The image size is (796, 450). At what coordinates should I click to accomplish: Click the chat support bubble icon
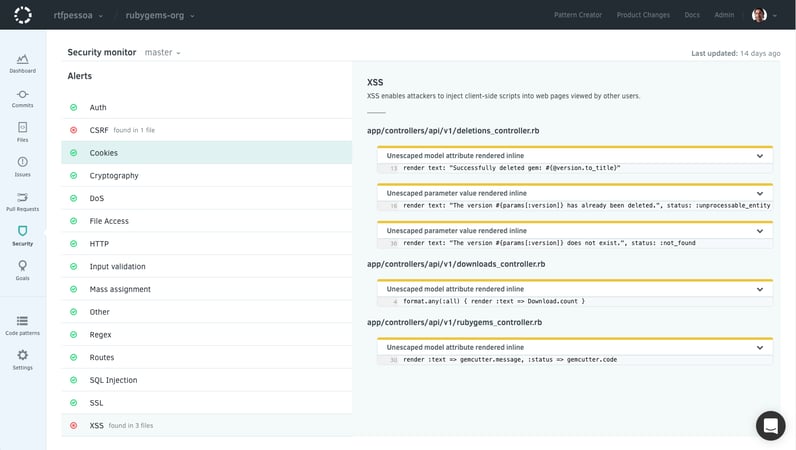[770, 425]
